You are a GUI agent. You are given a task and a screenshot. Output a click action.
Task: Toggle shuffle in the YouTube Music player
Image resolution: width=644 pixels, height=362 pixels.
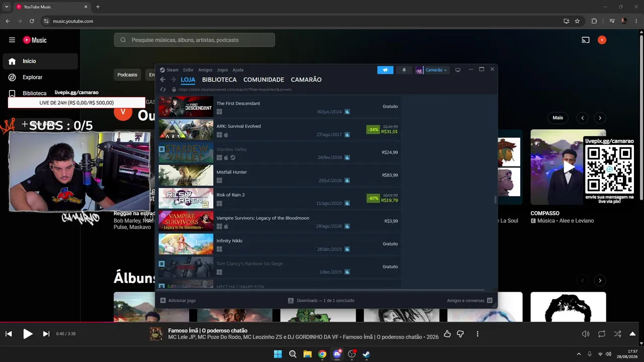point(618,334)
